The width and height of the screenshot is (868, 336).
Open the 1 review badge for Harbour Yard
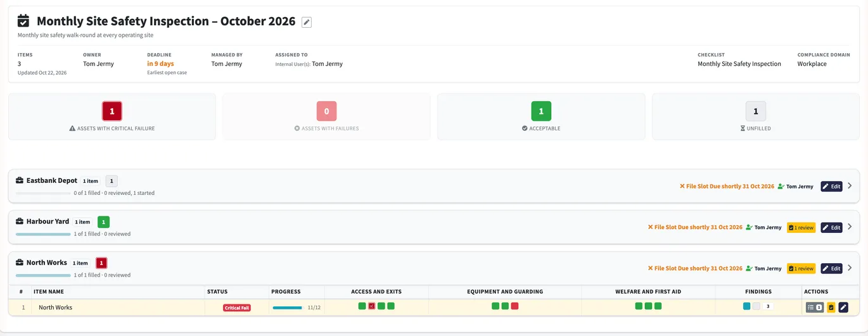[801, 227]
